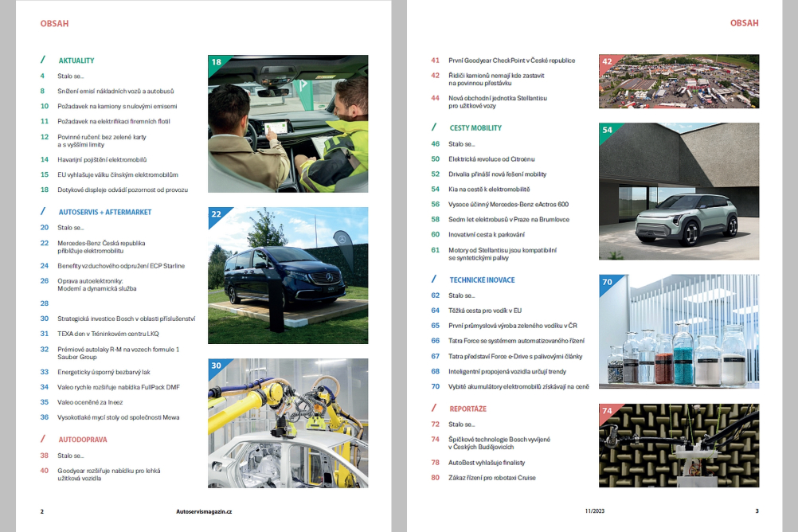Click 'Nová obchodní jednotka Stellantisu' entry
798x532 pixels.
click(498, 102)
